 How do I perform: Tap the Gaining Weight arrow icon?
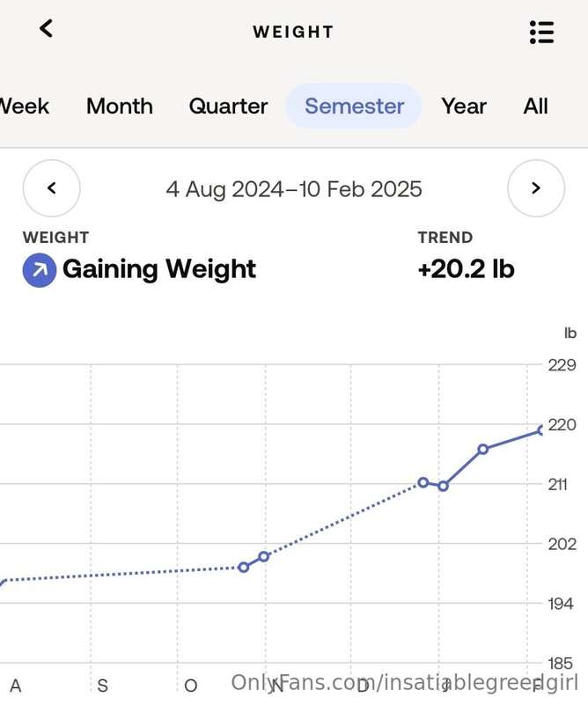coord(40,270)
